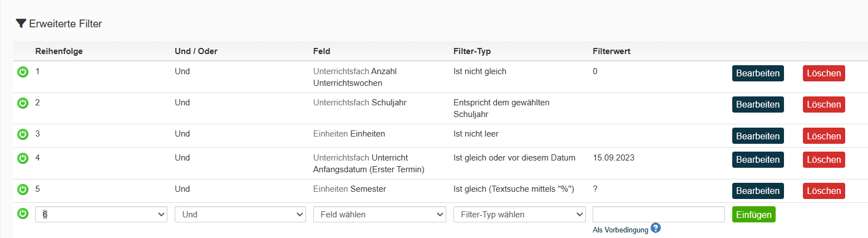Click Bearbeiten for the Schuljahr filter
Screen dimensions: 868x238
point(758,105)
